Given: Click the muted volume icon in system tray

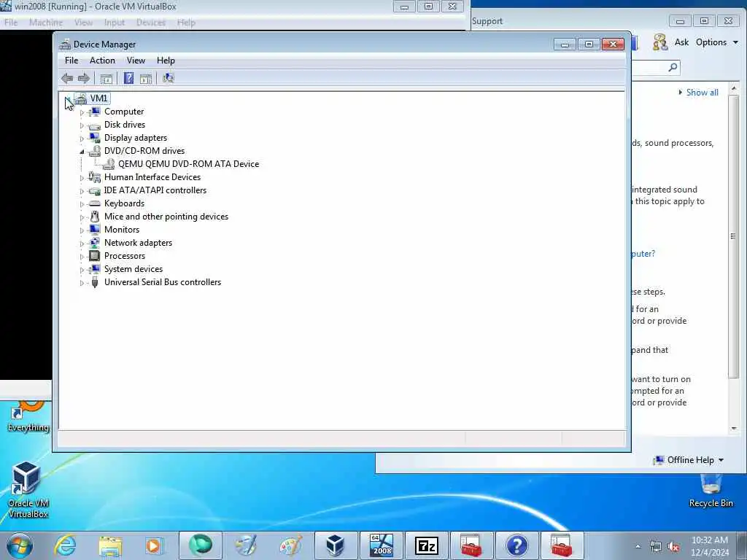Looking at the screenshot, I should tap(673, 547).
